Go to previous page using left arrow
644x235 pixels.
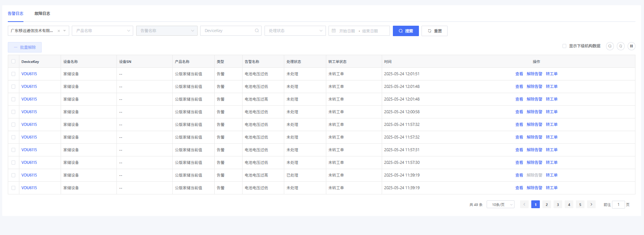tap(524, 204)
